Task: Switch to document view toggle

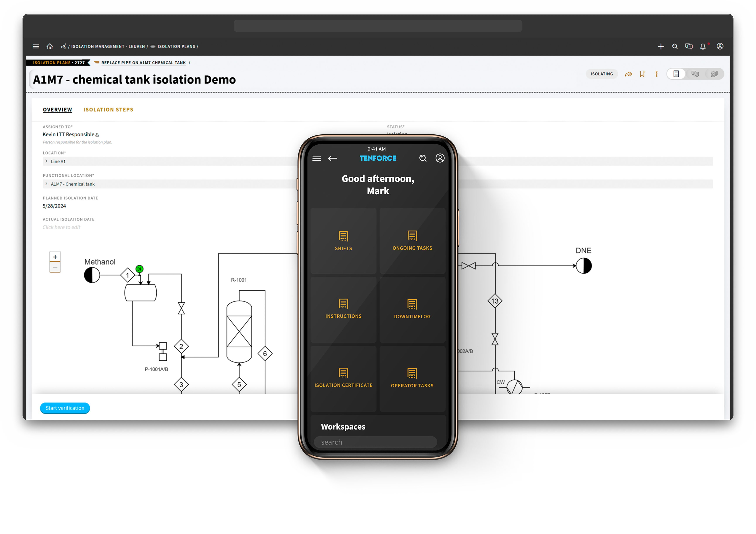Action: pyautogui.click(x=676, y=74)
